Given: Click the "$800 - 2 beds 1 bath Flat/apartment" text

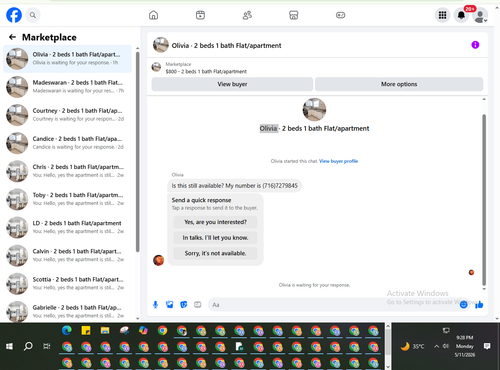Looking at the screenshot, I should click(206, 71).
